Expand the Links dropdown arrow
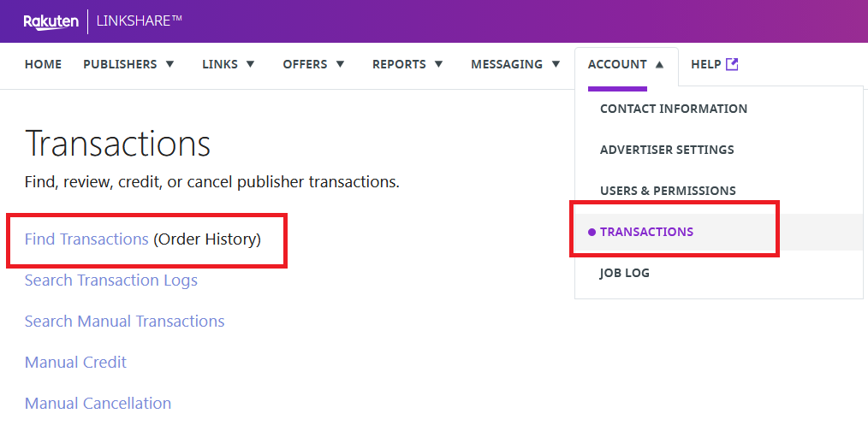This screenshot has width=868, height=437. [x=251, y=64]
